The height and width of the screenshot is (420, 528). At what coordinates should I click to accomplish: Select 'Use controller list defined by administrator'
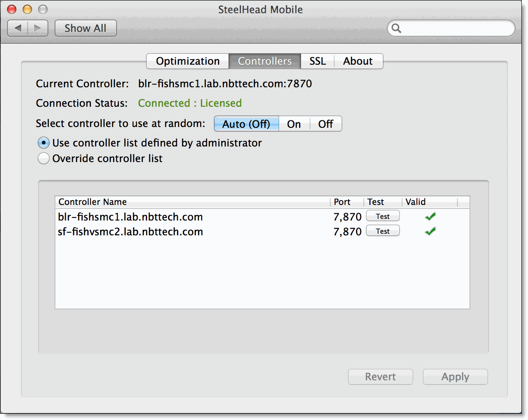point(44,143)
